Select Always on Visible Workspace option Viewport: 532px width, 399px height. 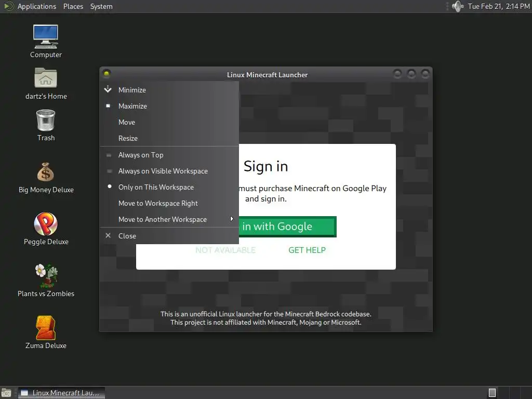pos(169,171)
